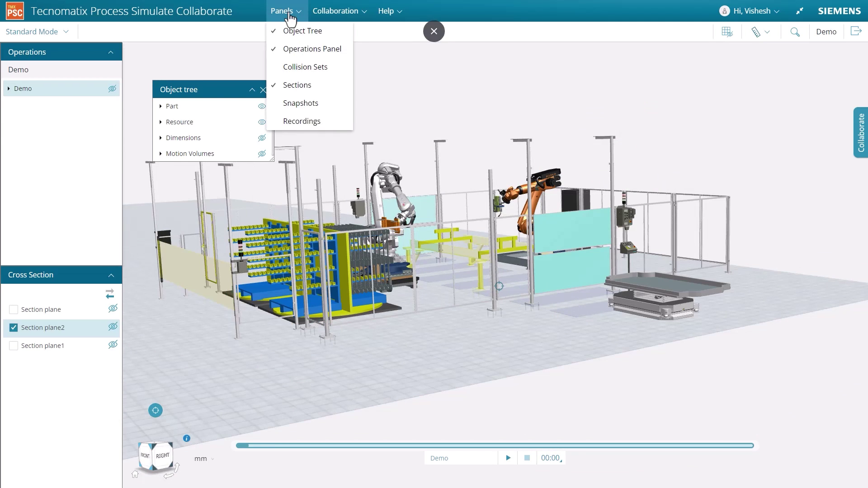Image resolution: width=868 pixels, height=488 pixels.
Task: Show the hidden Section plane1
Action: coord(113,344)
